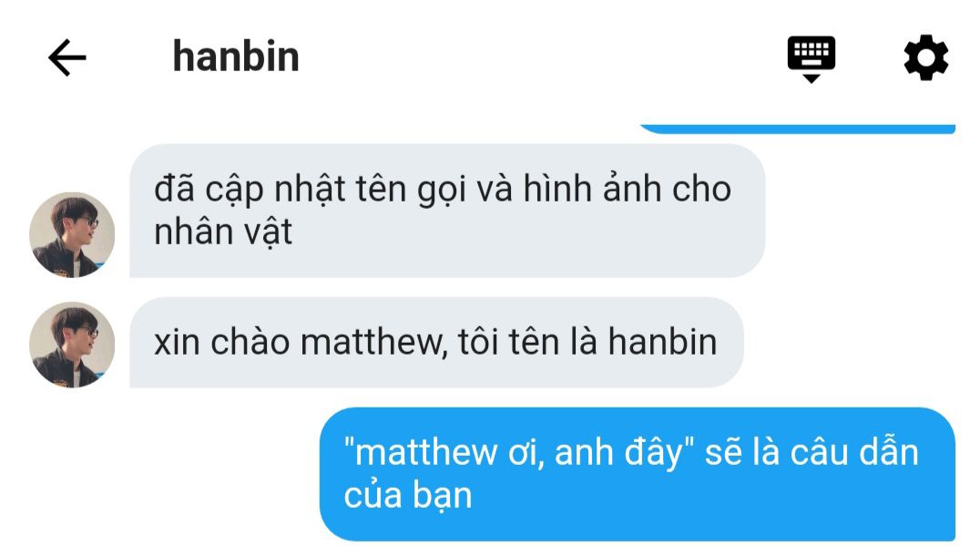
Task: Tap hanbin's avatar beside the greeting message
Action: point(72,345)
